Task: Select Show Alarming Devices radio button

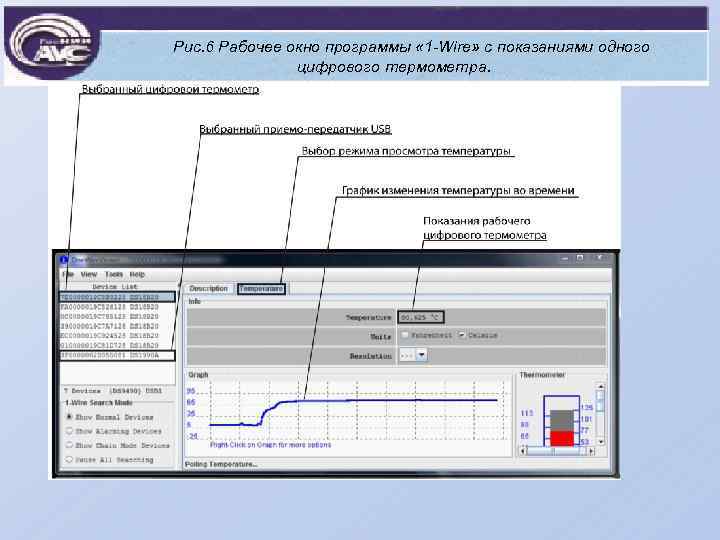Action: tap(69, 431)
